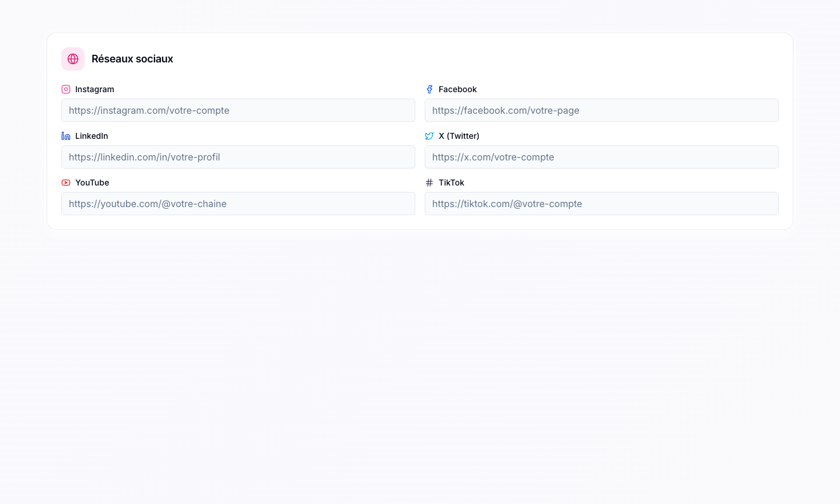Click the LinkedIn logo icon
Screen dimensions: 840x504
pyautogui.click(x=66, y=136)
